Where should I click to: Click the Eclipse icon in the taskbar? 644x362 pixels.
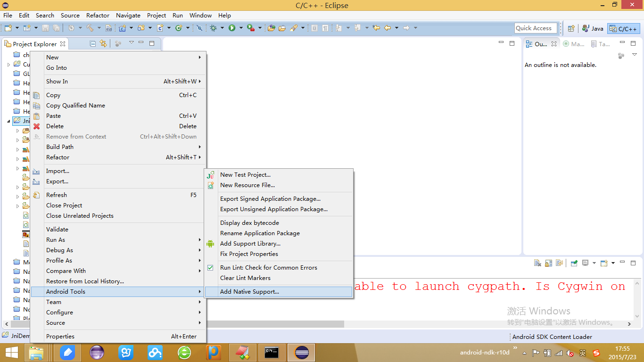(302, 353)
